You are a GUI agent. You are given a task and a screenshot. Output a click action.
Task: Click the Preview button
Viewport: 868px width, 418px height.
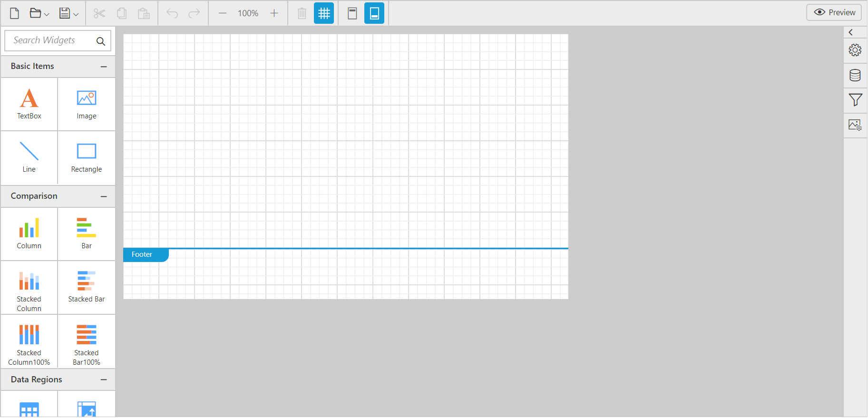834,12
